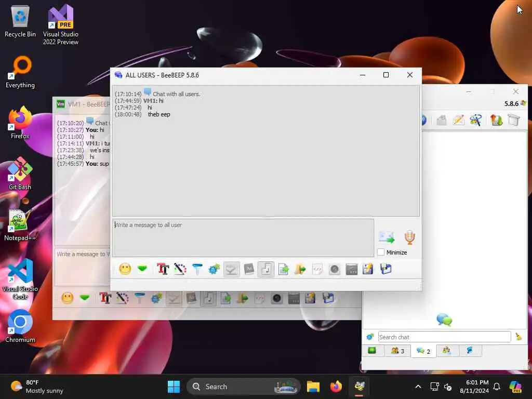Open File Explorer from taskbar
The image size is (532, 399).
313,387
